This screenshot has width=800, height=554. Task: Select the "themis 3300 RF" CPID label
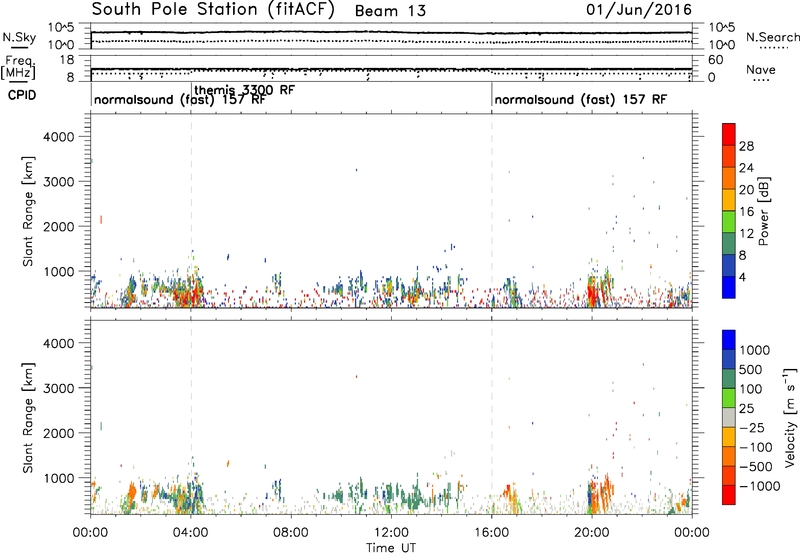coord(244,90)
